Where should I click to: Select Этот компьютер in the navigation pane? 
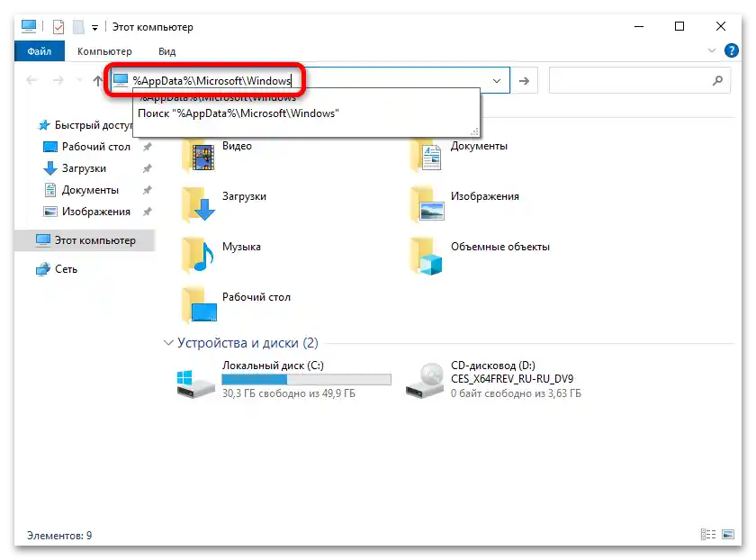85,240
